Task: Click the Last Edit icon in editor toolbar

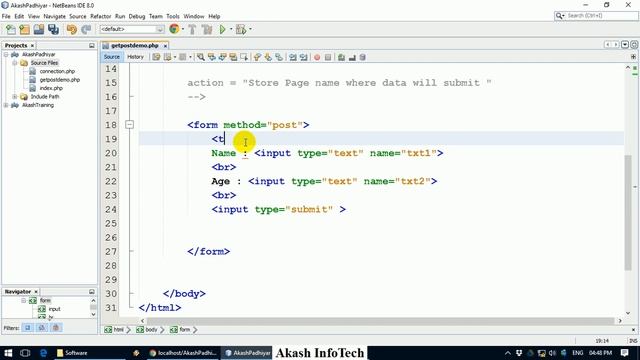Action: click(156, 57)
